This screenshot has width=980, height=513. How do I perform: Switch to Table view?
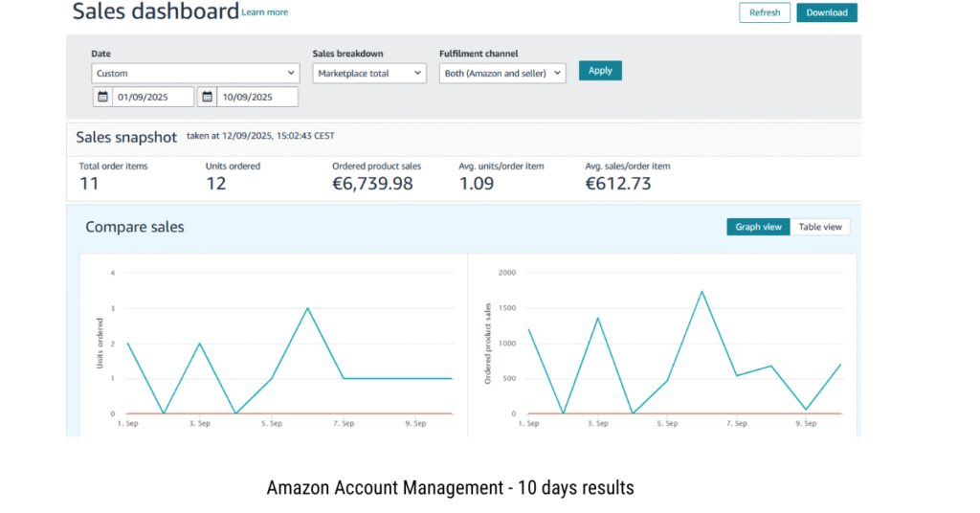[x=820, y=227]
